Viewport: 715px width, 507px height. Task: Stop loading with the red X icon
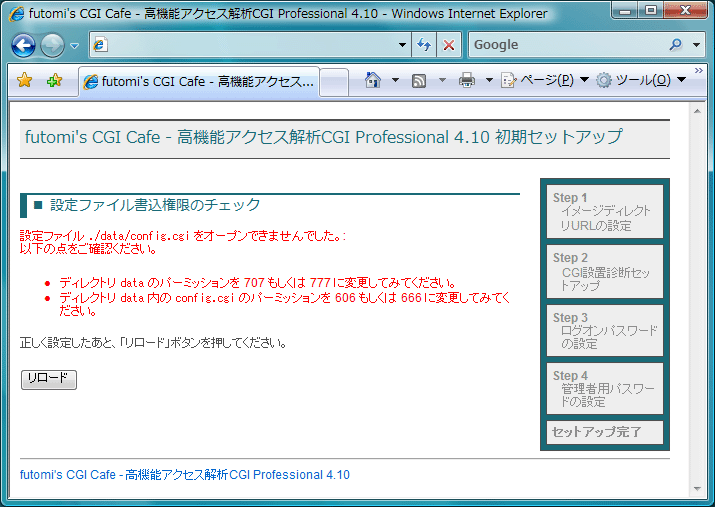point(449,45)
